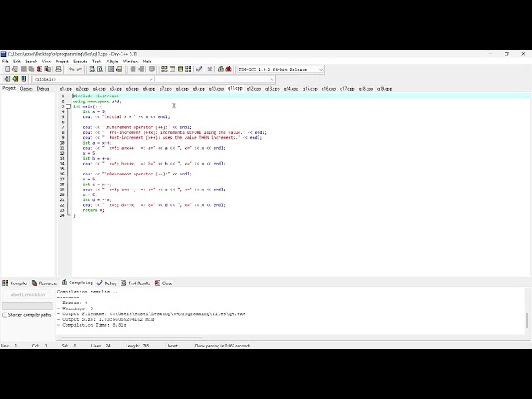Click the Compile & Run toolbar icon
Image resolution: width=532 pixels, height=399 pixels.
(180, 69)
